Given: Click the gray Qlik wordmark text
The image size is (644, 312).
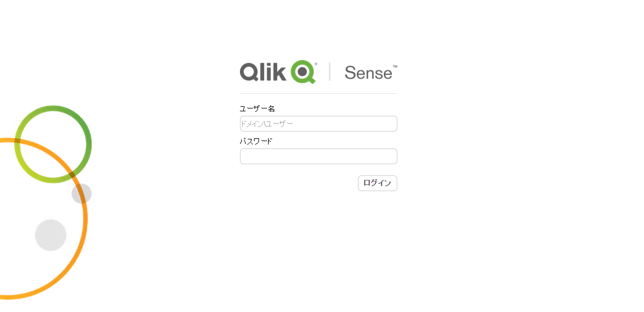Looking at the screenshot, I should click(x=263, y=71).
